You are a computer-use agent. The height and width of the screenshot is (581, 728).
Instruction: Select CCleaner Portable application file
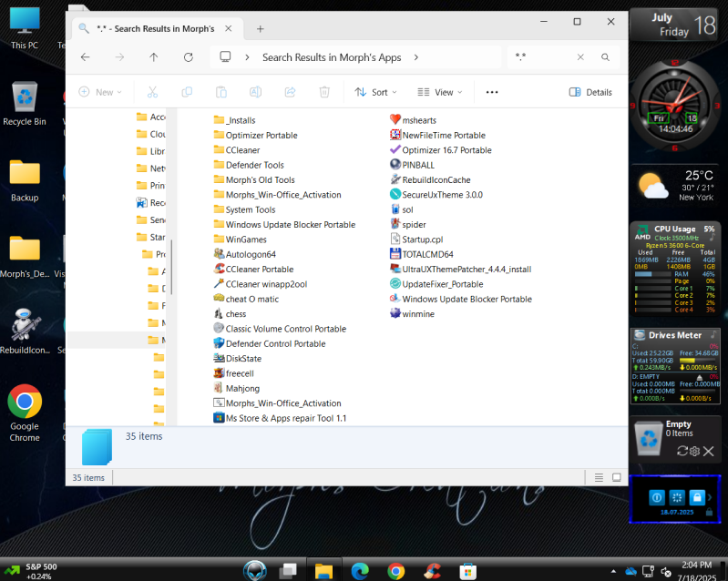(253, 269)
